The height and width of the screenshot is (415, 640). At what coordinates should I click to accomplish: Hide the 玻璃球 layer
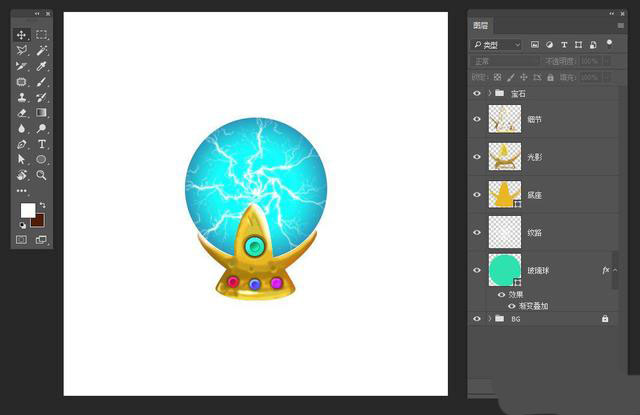(476, 270)
